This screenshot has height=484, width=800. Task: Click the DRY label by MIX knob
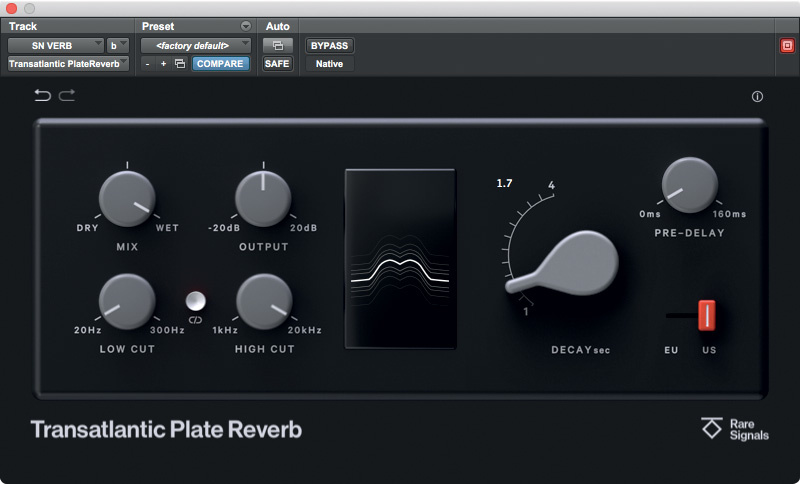[88, 228]
